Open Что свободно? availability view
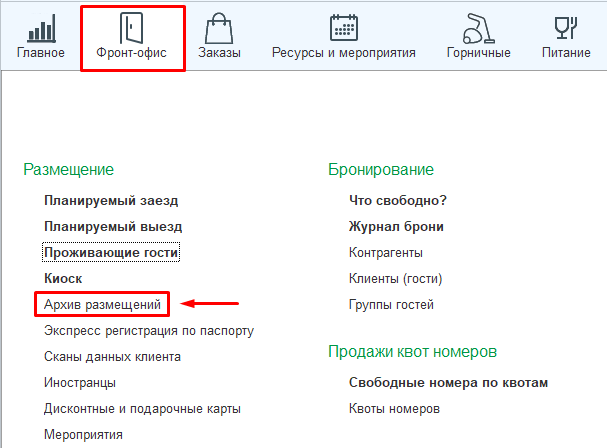The image size is (607, 448). tap(398, 201)
